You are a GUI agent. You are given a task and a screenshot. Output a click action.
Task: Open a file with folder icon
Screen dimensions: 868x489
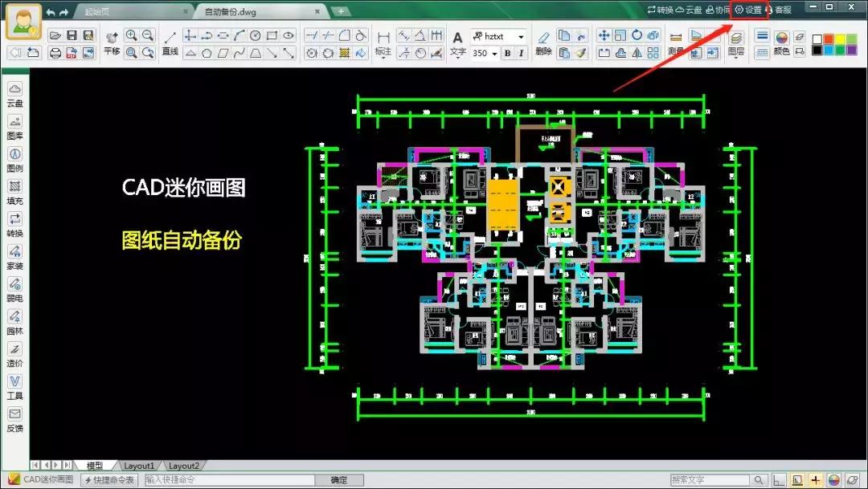tap(55, 35)
